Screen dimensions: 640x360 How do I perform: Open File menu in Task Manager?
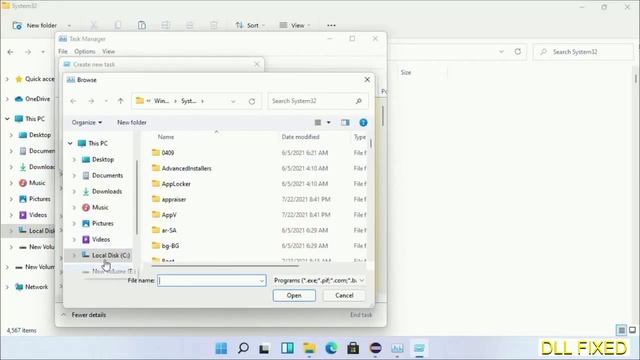click(63, 51)
